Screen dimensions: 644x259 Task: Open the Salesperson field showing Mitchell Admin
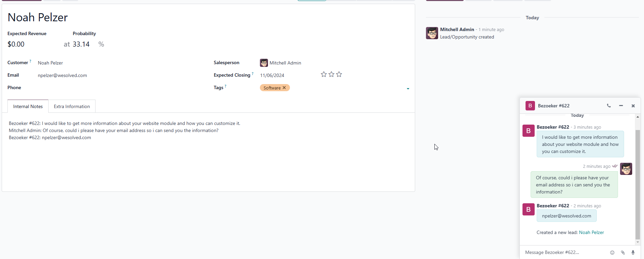285,63
